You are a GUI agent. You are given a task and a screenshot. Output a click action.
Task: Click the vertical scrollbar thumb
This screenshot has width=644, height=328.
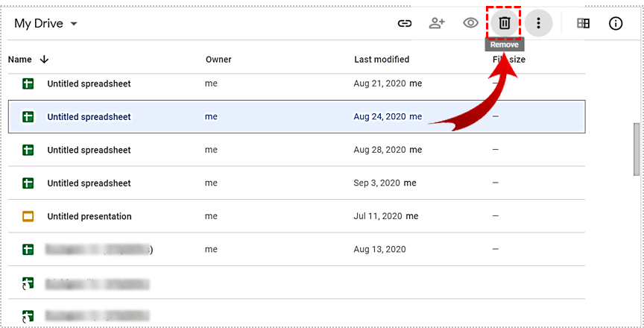click(636, 148)
